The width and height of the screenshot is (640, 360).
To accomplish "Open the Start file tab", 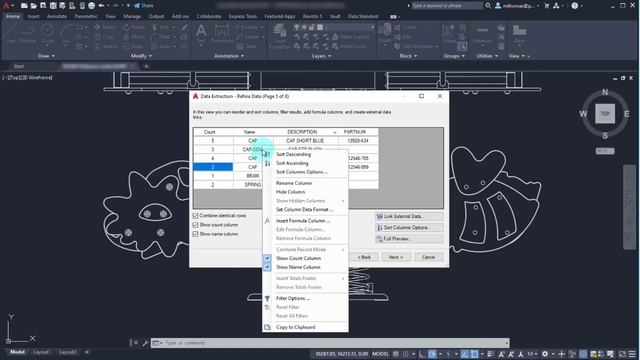I will [x=19, y=66].
